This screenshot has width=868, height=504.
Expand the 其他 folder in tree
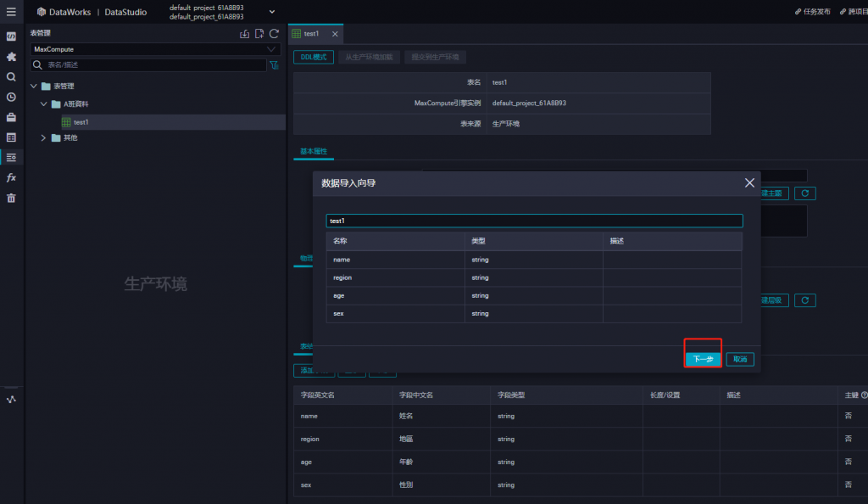click(43, 138)
